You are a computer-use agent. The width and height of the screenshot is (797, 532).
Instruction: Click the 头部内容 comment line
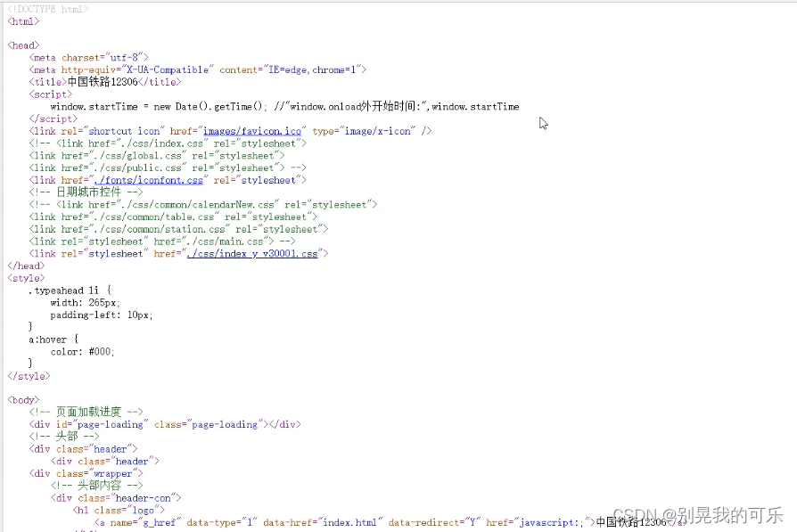tap(96, 486)
